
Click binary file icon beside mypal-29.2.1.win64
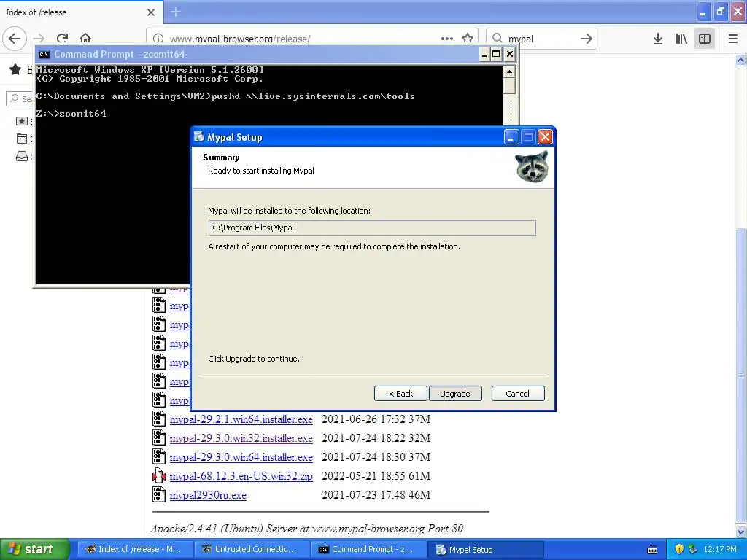[158, 419]
